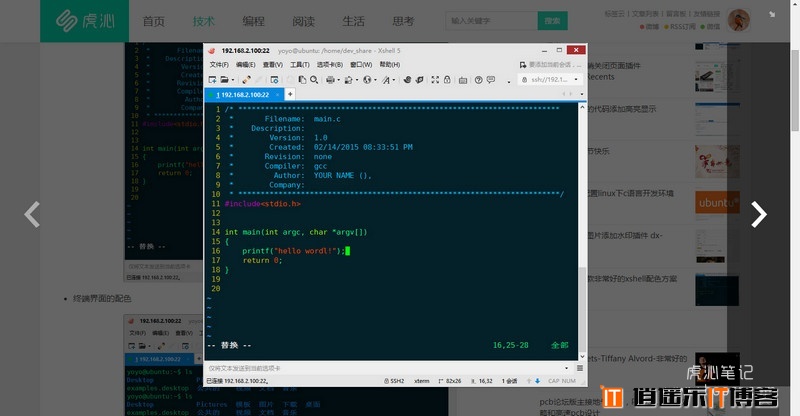
Task: Click the terminal vertical scrollbar thumb
Action: pos(582,307)
